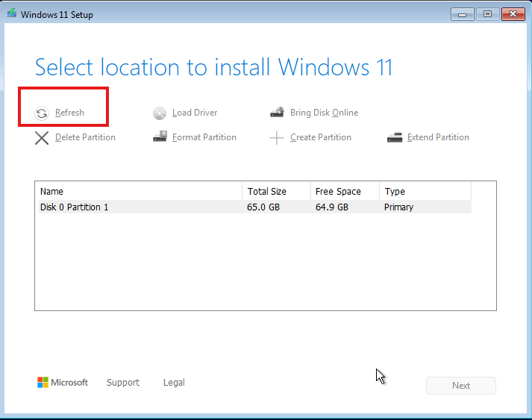
Task: Click the Format Partition drive icon
Action: click(160, 137)
